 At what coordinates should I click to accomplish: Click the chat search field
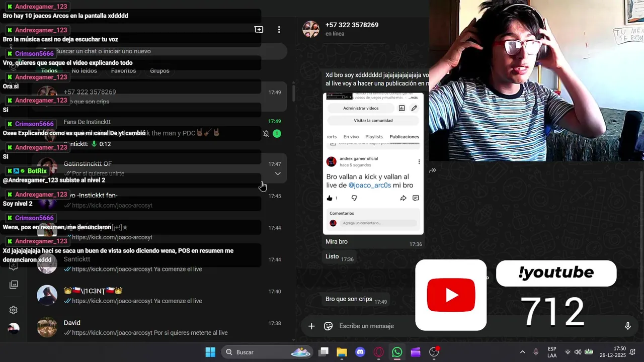click(x=163, y=51)
